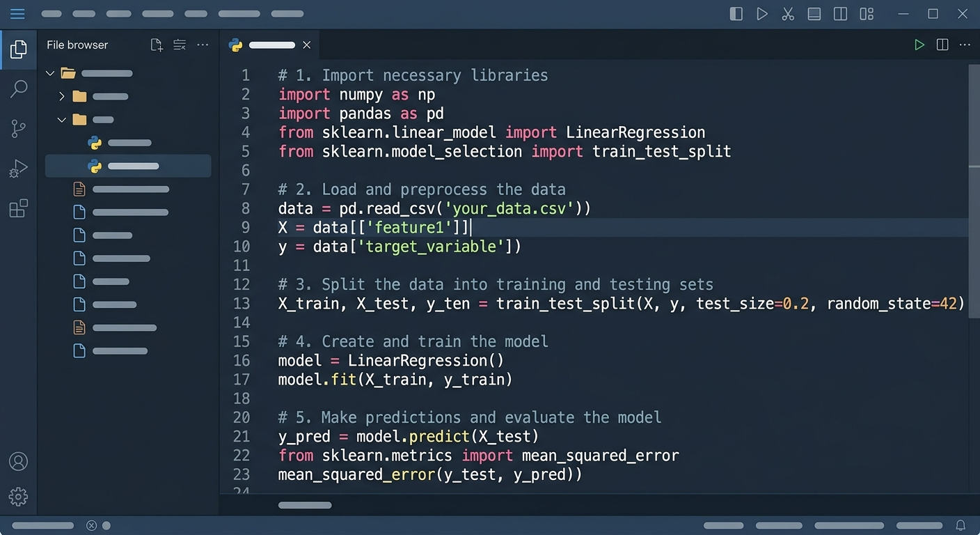The image size is (980, 535).
Task: Click the horizontal editor scrollbar thumb
Action: point(305,505)
